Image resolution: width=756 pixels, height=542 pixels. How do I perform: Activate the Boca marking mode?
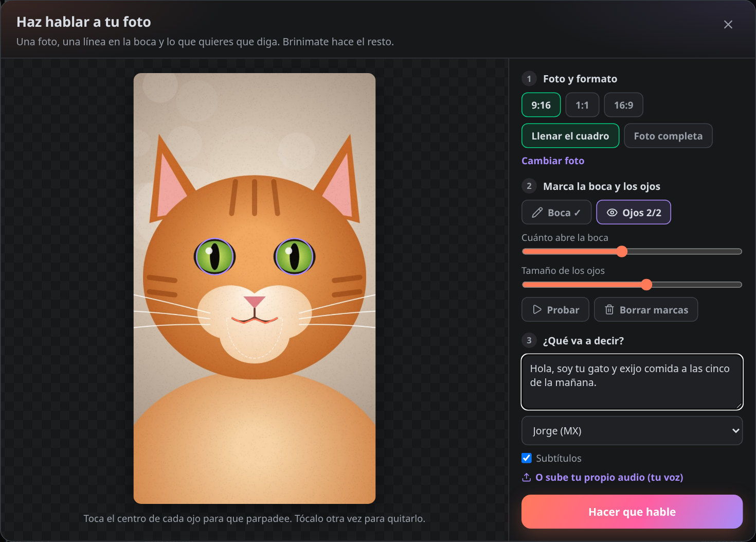(556, 213)
